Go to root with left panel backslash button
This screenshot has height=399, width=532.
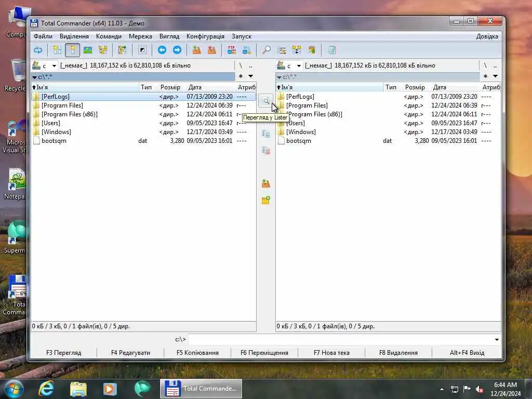[241, 65]
